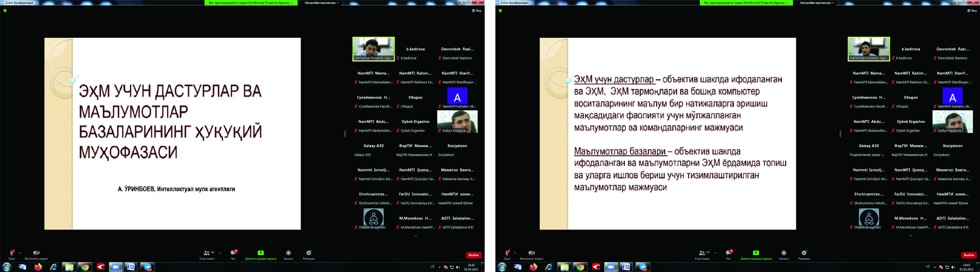Open Telegram from the left taskbar
The width and height of the screenshot is (980, 272).
(x=148, y=267)
